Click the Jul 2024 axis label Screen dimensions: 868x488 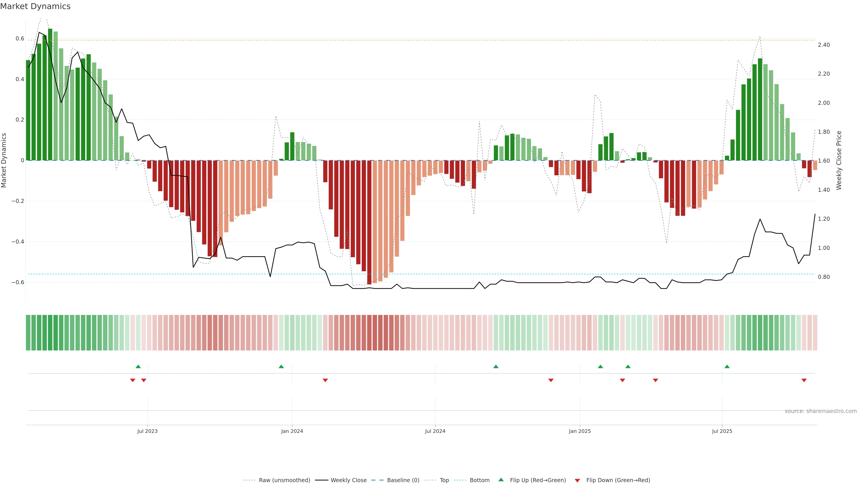point(435,431)
